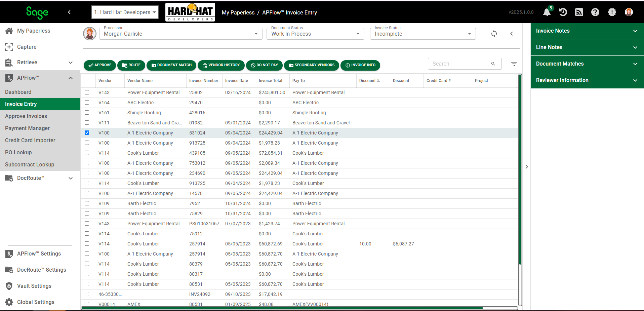Image resolution: width=644 pixels, height=311 pixels.
Task: Refresh the invoice list
Action: click(x=494, y=34)
